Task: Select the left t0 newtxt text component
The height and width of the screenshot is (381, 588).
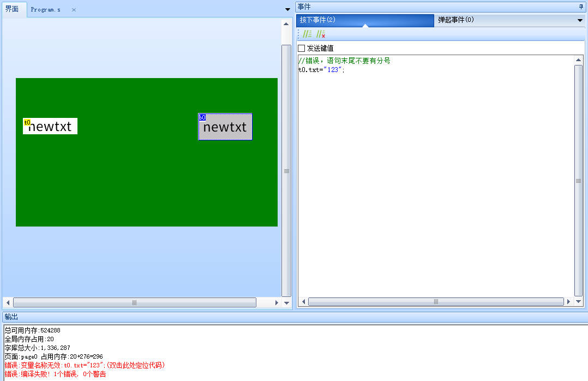Action: tap(50, 126)
